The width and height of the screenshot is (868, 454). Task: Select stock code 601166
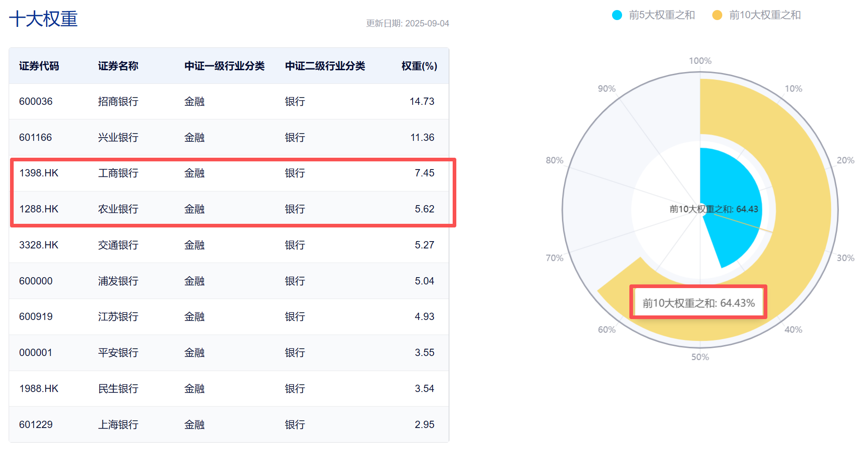[x=36, y=137]
